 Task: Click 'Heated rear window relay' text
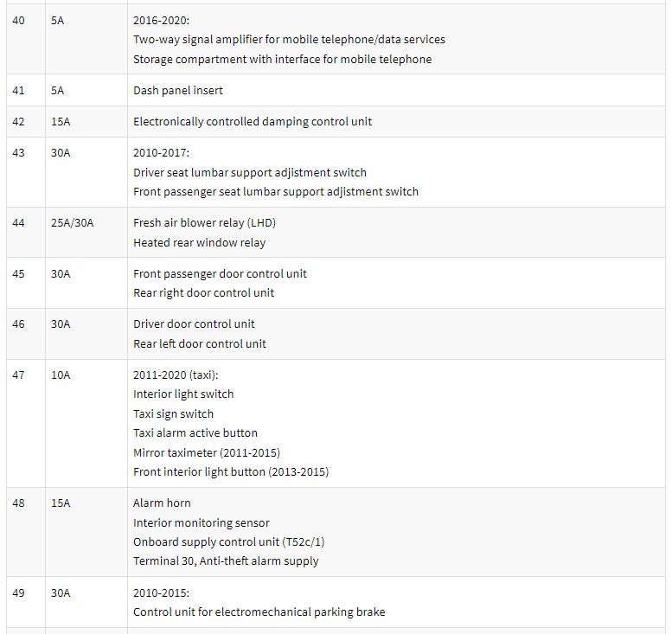(199, 243)
